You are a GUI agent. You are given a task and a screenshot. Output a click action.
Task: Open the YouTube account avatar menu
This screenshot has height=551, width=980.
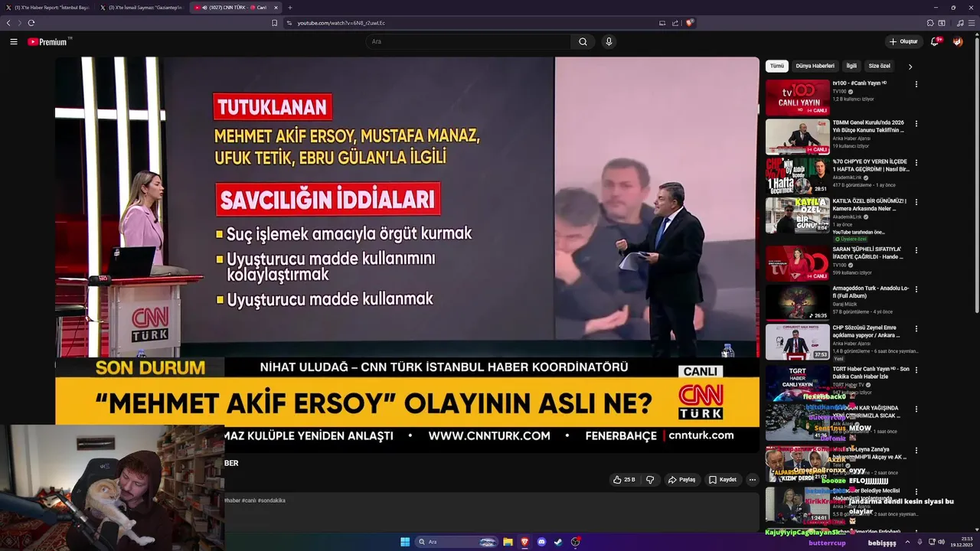coord(958,41)
